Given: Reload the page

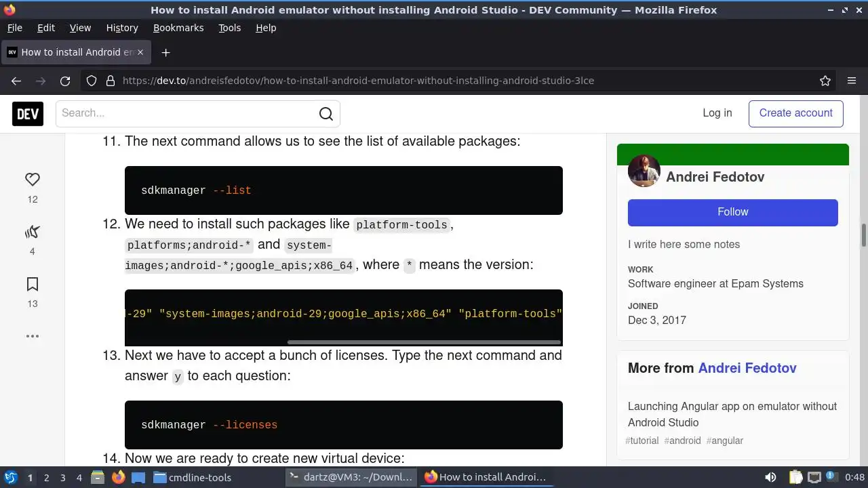Looking at the screenshot, I should 65,81.
